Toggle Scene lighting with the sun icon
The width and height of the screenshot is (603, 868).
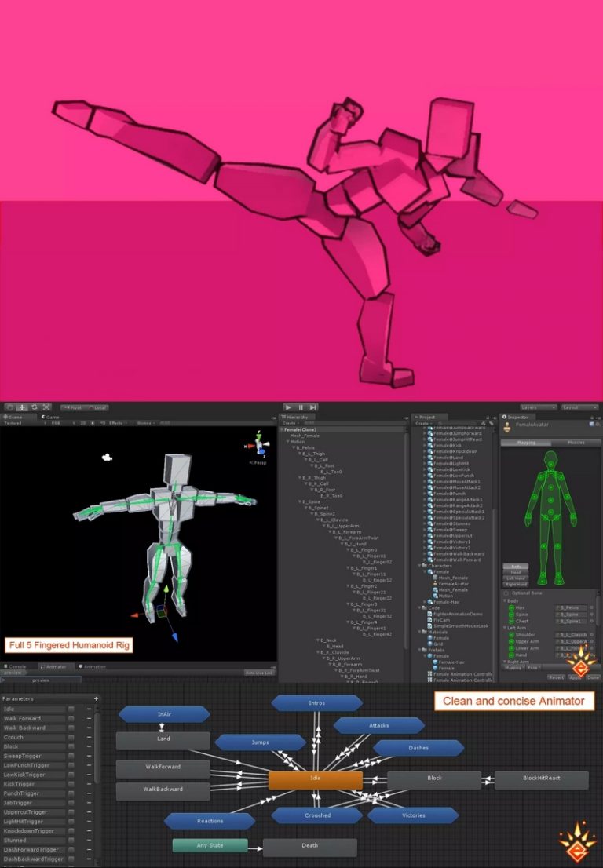[x=93, y=423]
